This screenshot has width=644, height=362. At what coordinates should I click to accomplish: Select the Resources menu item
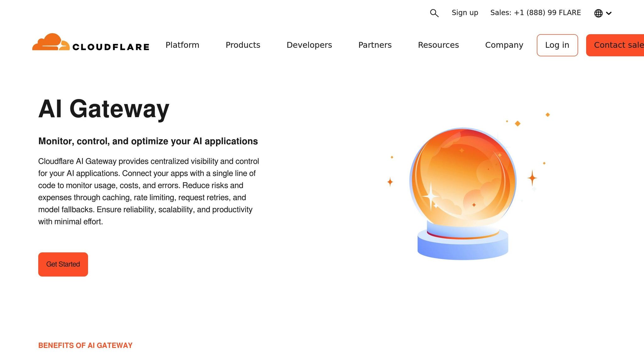[x=438, y=45]
